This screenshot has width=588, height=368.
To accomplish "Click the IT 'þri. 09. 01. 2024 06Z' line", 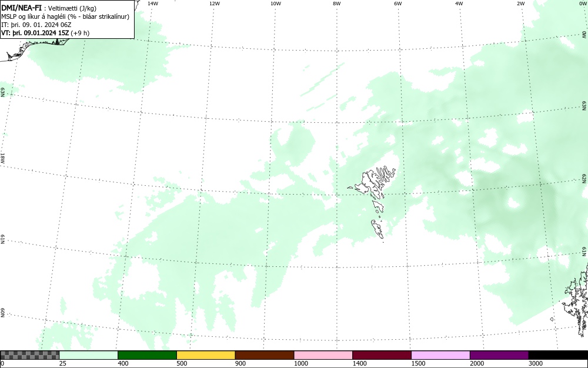I will pyautogui.click(x=36, y=25).
